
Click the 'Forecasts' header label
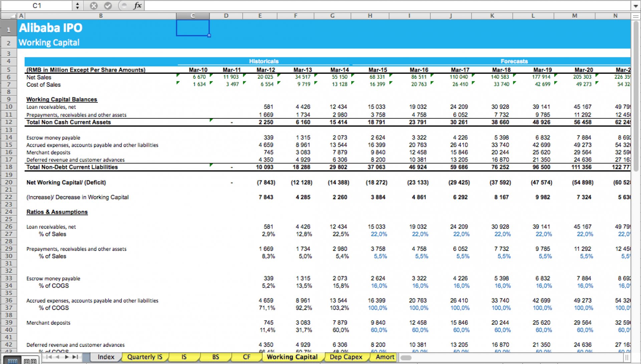pos(514,61)
